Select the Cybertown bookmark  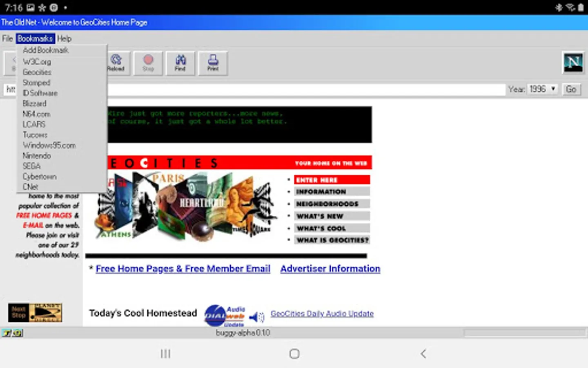(61, 176)
